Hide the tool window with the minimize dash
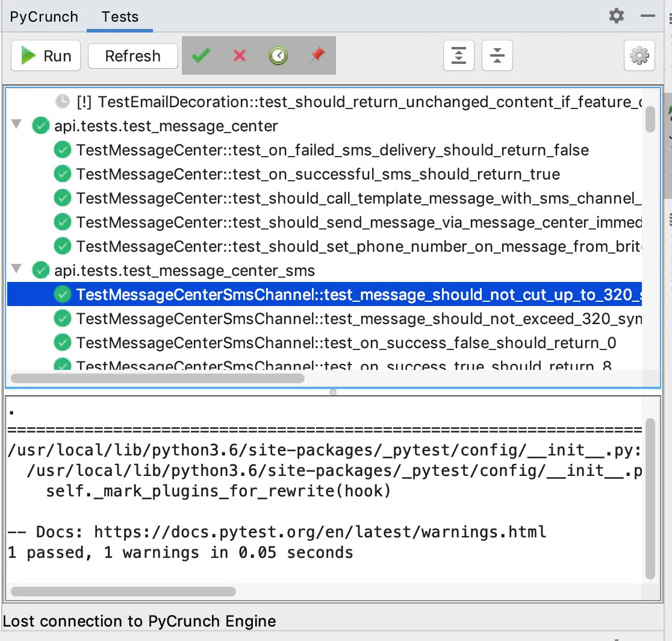 [x=647, y=16]
